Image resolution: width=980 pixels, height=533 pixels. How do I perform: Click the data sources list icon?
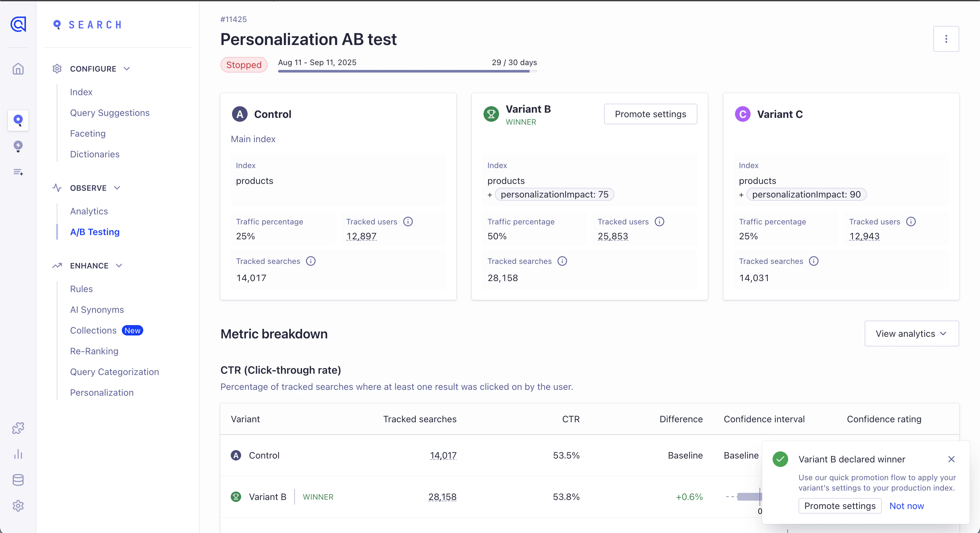tap(18, 172)
